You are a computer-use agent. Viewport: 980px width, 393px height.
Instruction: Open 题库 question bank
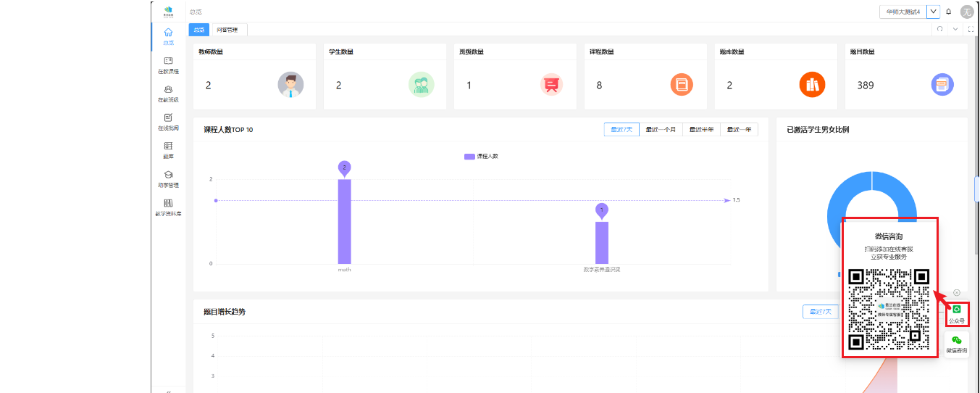(x=168, y=149)
